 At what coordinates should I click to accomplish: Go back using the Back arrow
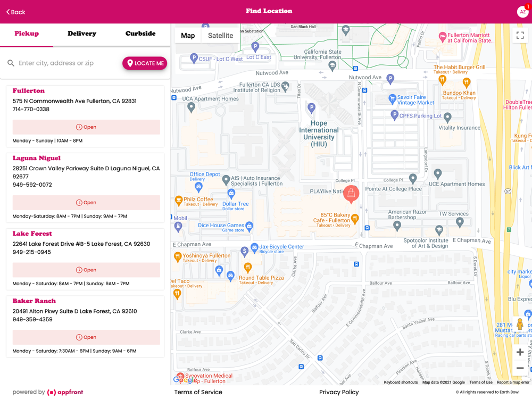pos(15,12)
